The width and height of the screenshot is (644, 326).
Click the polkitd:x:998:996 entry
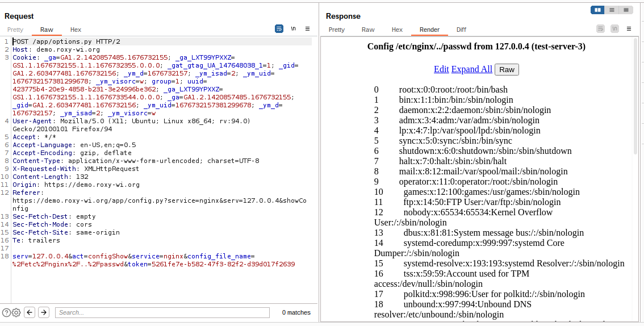point(494,294)
